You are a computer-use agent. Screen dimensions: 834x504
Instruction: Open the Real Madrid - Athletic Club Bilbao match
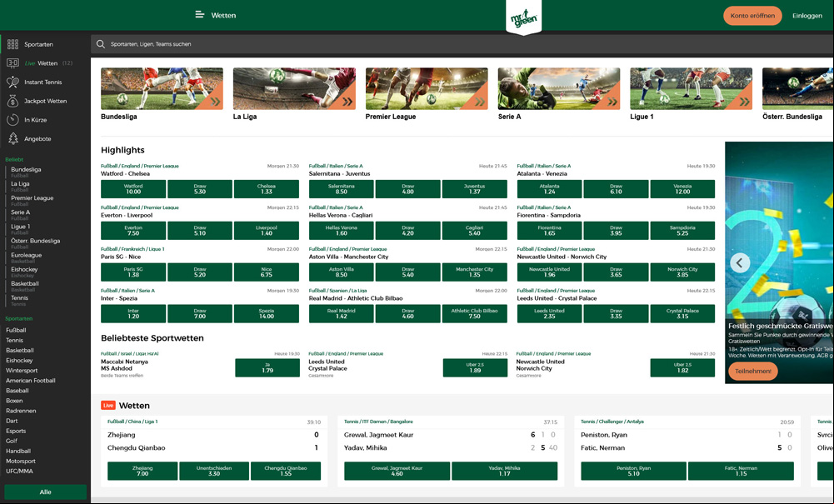pos(356,298)
